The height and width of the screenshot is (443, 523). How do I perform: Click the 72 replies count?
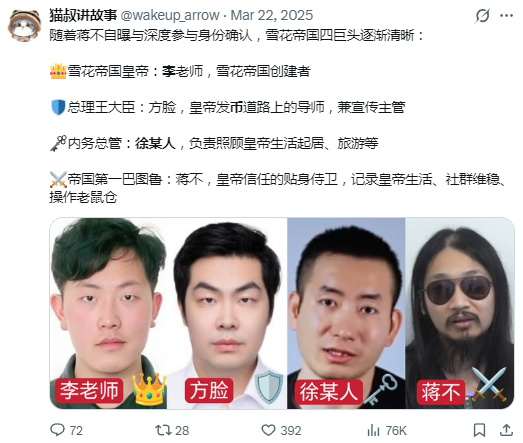pyautogui.click(x=76, y=430)
